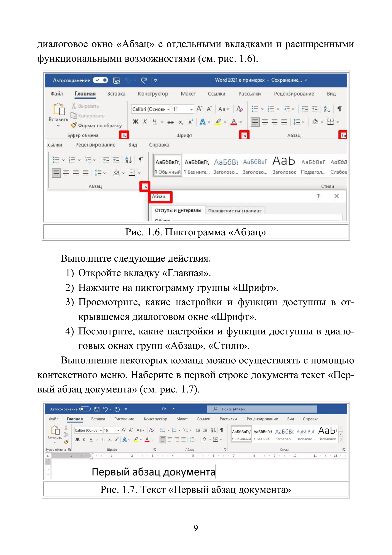
Task: Click change case Aa button in top ribbon
Action: (x=224, y=109)
